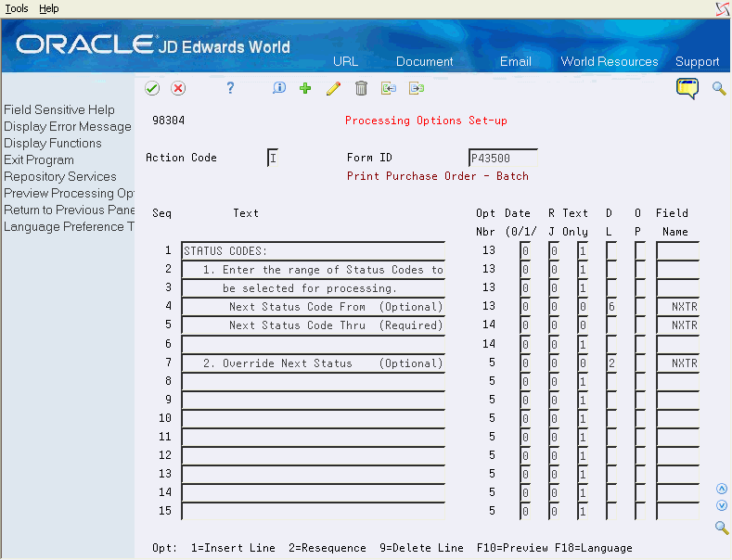The width and height of the screenshot is (732, 560).
Task: Click the icon at the window's top right corner
Action: click(722, 8)
